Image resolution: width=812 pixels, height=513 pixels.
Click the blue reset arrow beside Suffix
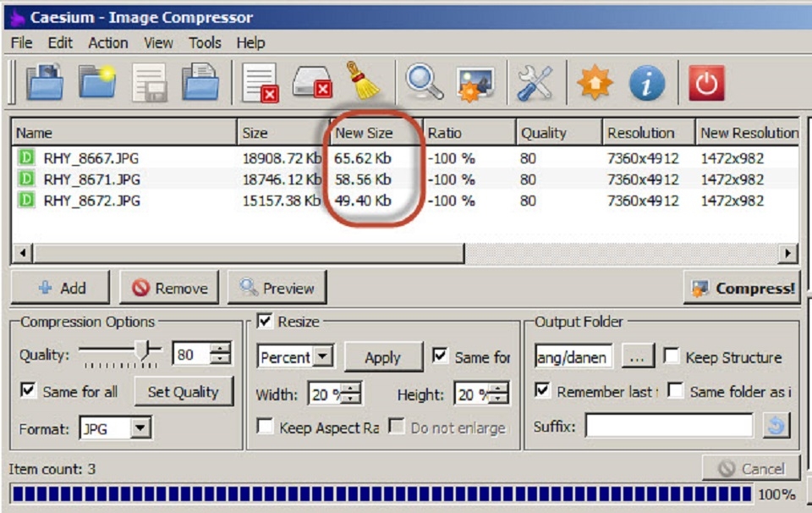coord(776,426)
